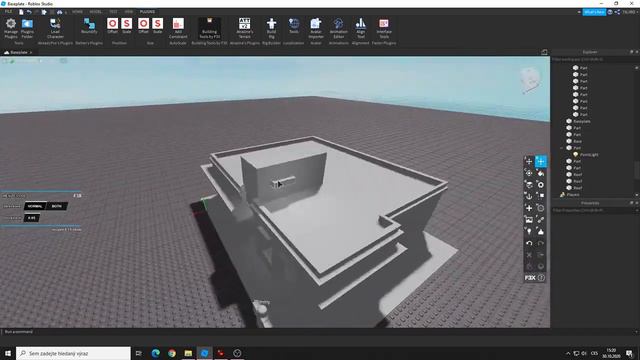Select the F3X Collision tool
The image size is (640, 360).
click(541, 196)
